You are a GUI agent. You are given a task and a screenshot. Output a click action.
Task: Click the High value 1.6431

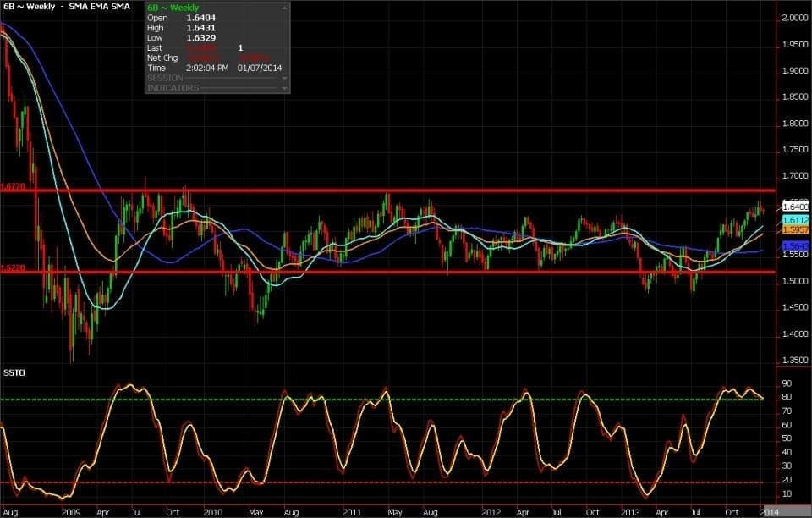click(200, 27)
